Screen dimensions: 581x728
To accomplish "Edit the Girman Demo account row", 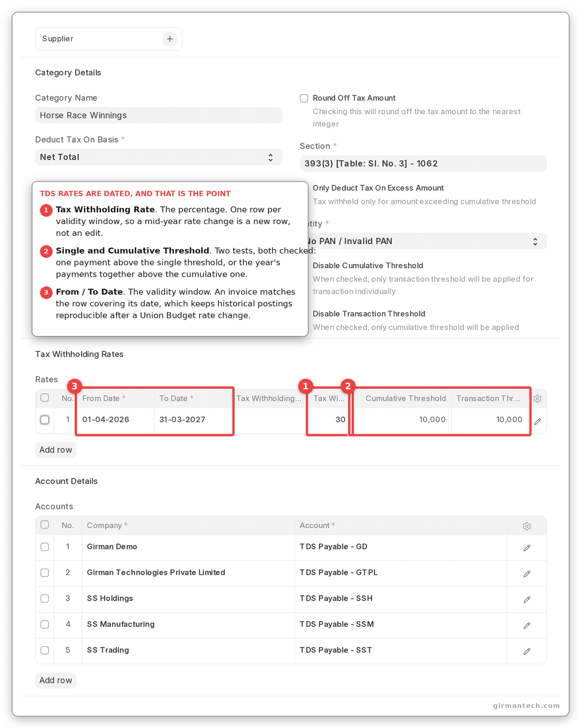I will pos(527,548).
